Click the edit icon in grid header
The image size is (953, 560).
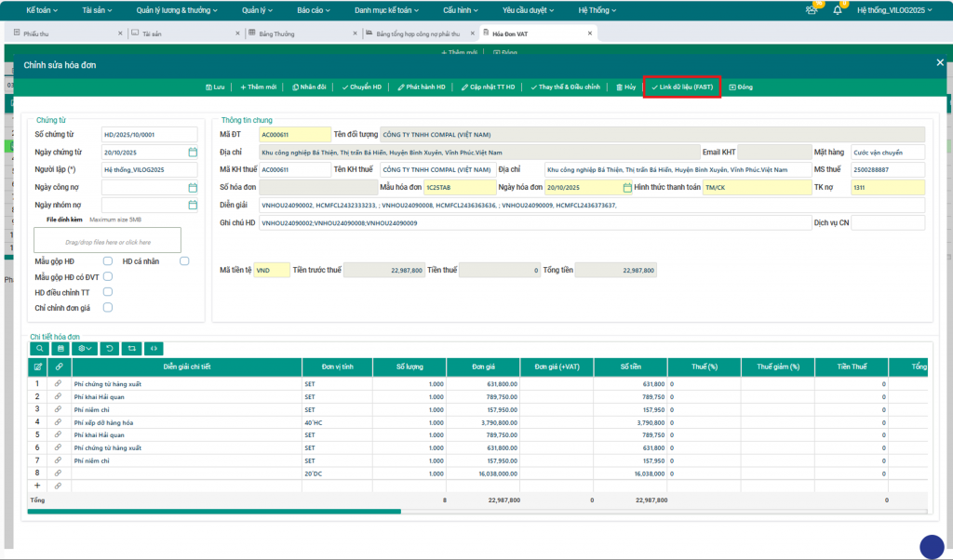(x=37, y=367)
